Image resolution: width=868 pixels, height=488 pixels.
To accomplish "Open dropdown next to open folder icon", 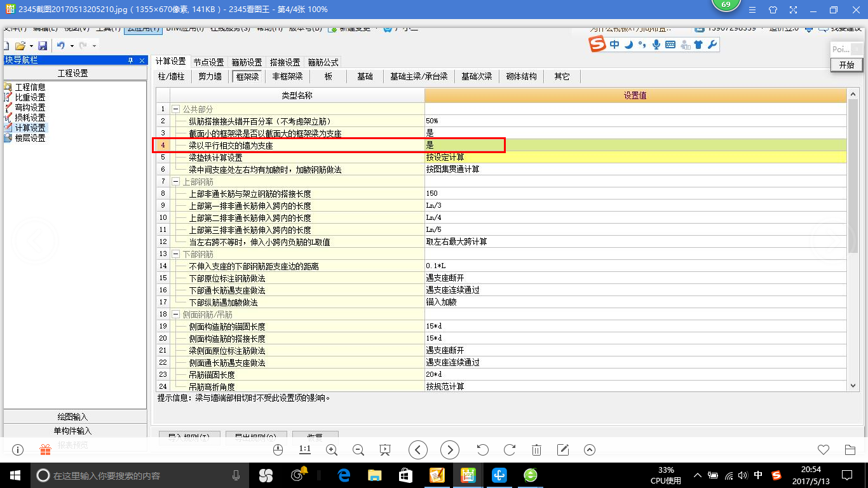I will 31,46.
